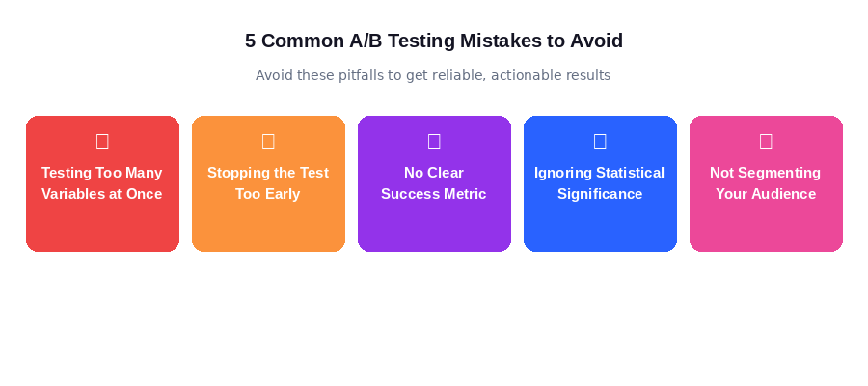Screen dimensions: 868x386
Task: Click the icon atop "No Clear Success Metric"
Action: click(x=434, y=141)
